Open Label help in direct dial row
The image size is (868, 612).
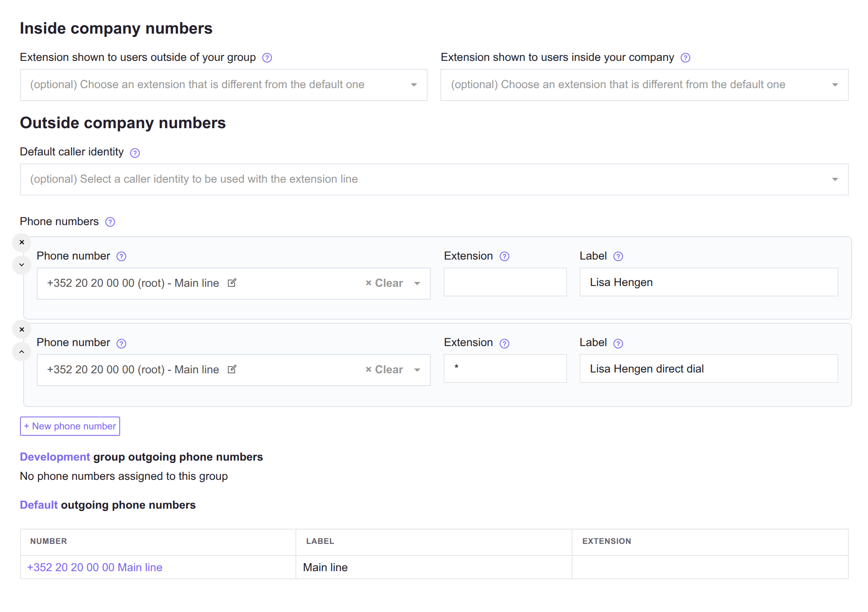pyautogui.click(x=618, y=343)
